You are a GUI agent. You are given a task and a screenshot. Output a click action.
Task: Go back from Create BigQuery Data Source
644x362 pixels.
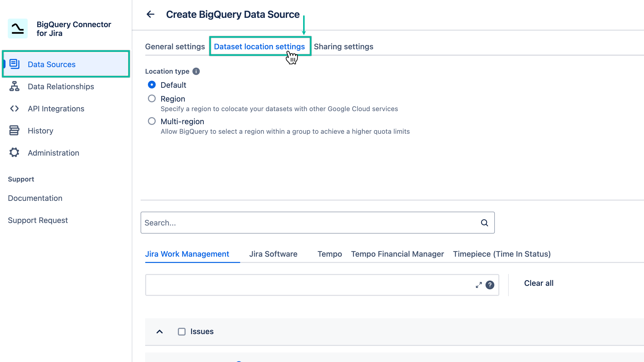[x=151, y=14]
